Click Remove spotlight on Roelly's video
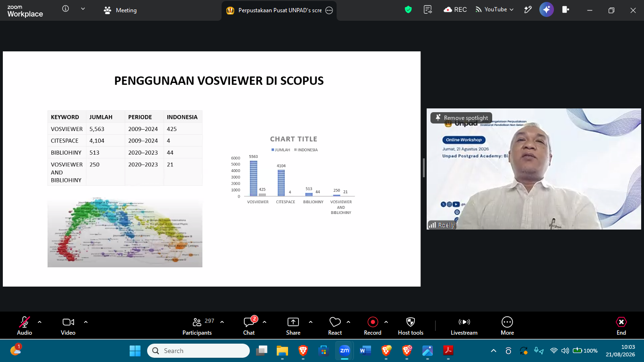 coord(462,118)
